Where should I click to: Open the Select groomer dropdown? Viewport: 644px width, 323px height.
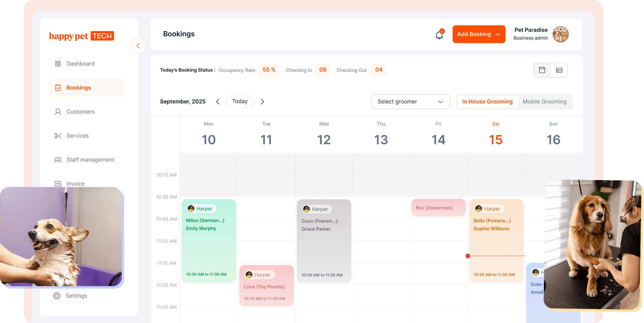pos(410,102)
